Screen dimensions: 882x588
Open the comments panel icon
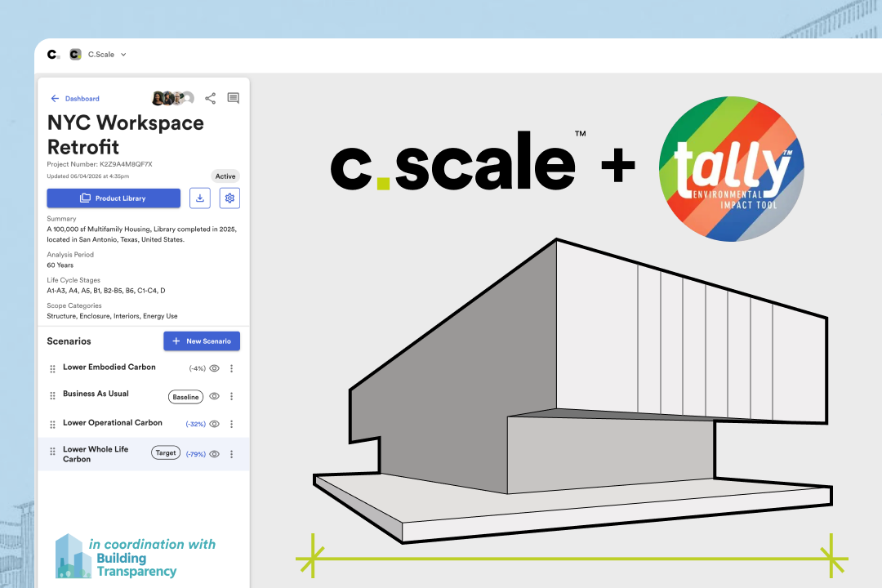point(233,99)
